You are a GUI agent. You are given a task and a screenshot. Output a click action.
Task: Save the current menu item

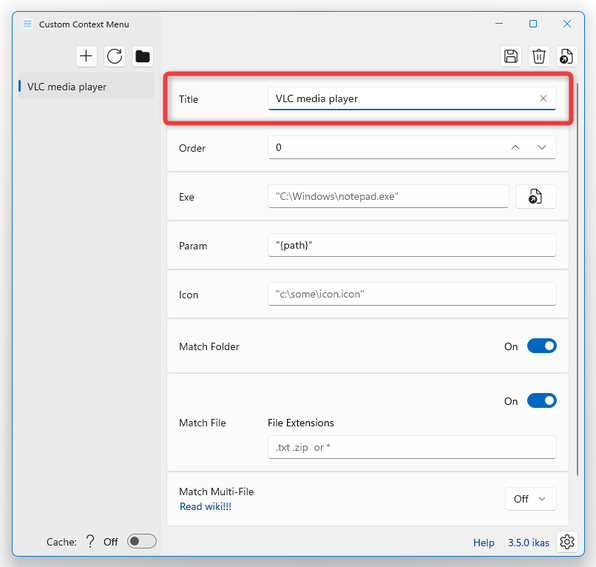point(511,56)
